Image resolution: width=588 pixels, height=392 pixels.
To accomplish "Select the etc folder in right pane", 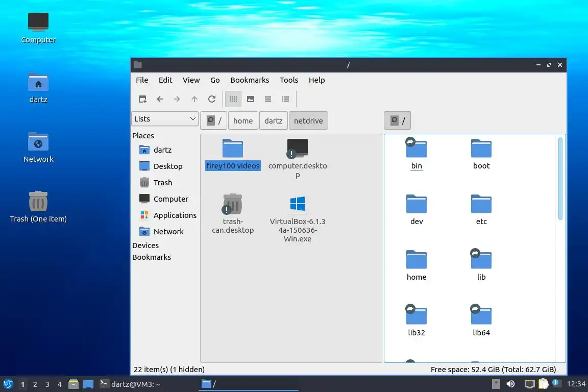I will (481, 210).
